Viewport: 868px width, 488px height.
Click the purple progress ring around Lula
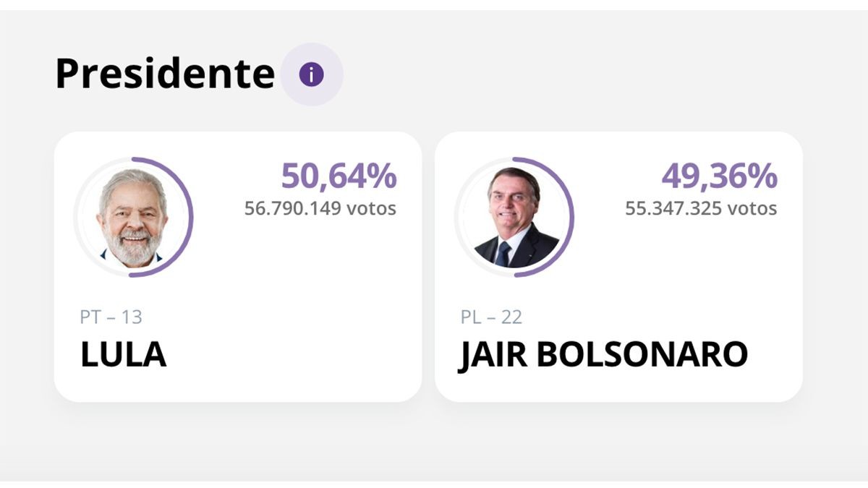(x=192, y=217)
